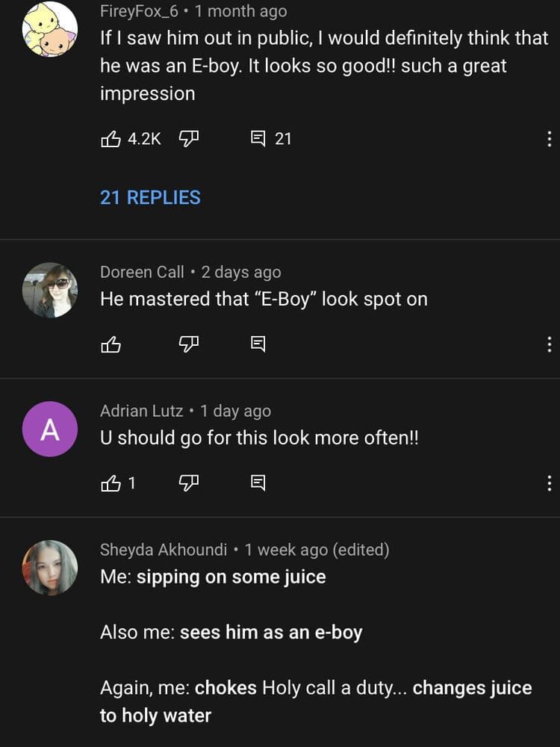The width and height of the screenshot is (560, 747).
Task: Open Doreen Call's profile picture
Action: point(50,290)
